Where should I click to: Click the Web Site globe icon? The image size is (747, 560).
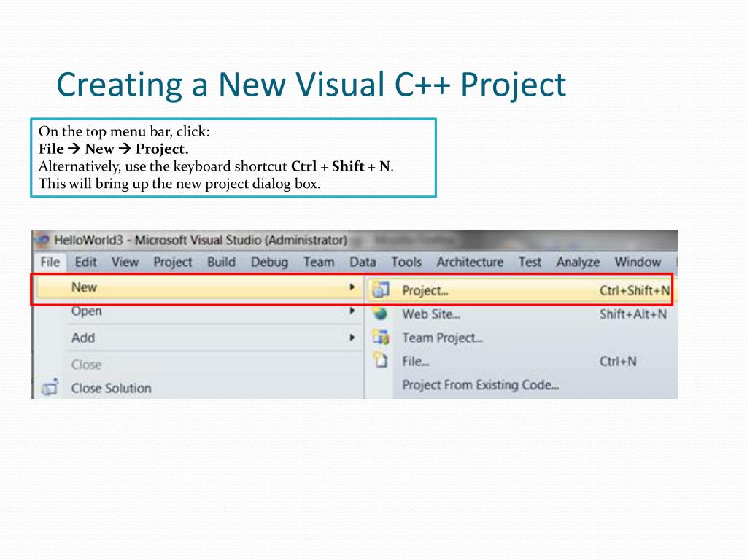tap(380, 314)
